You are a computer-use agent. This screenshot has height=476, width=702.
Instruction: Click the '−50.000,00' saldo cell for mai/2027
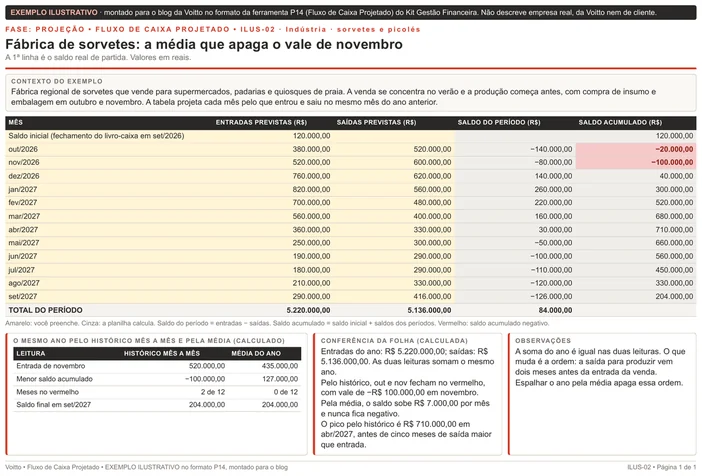click(553, 243)
